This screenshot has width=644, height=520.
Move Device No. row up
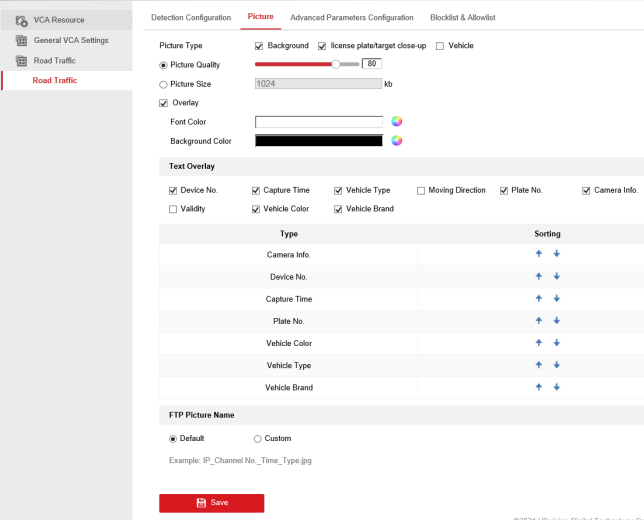coord(538,276)
